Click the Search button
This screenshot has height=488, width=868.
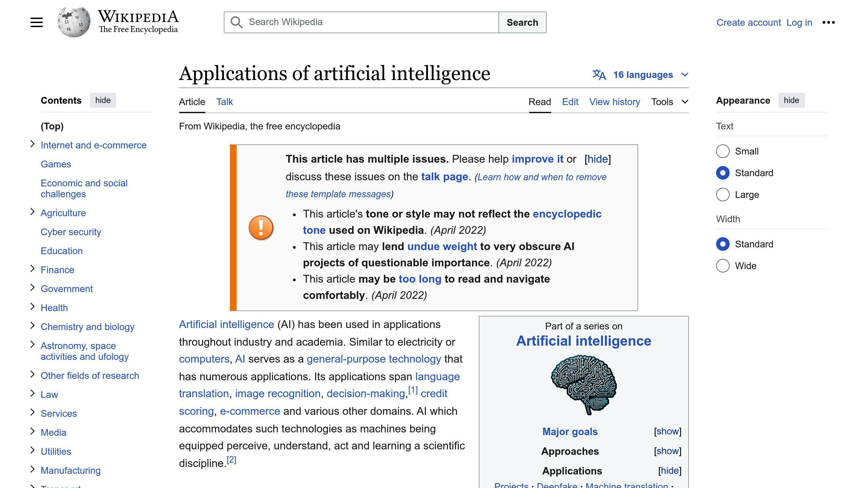pos(522,22)
